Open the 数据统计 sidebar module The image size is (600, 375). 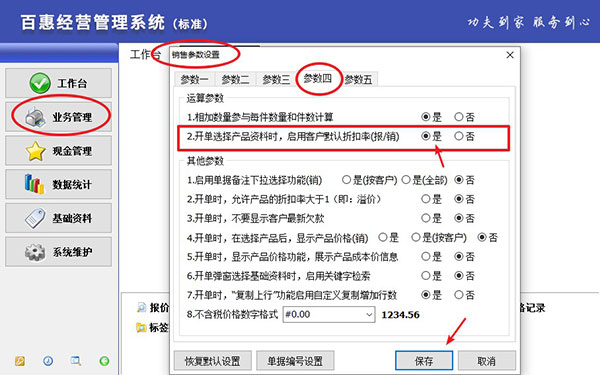[59, 184]
